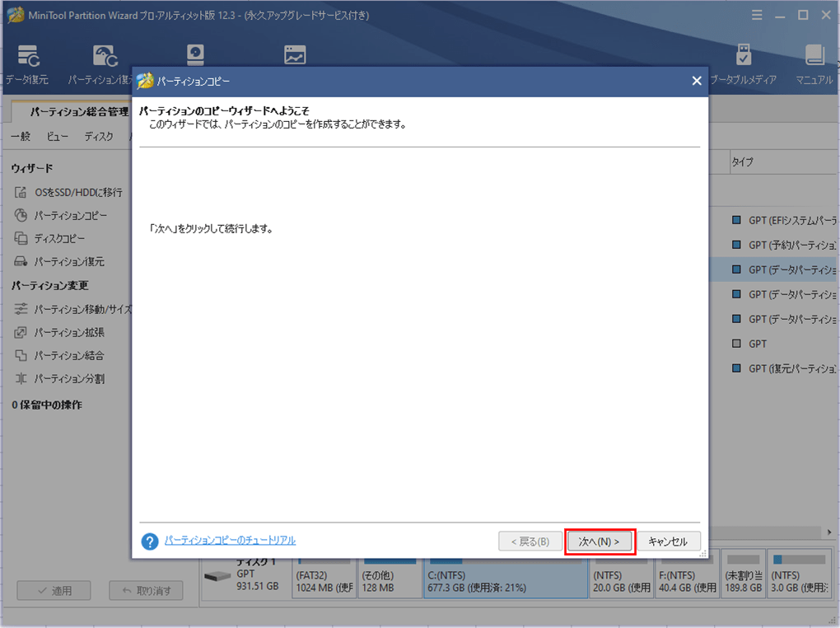Choose パーティション拡張 in the sidebar
The height and width of the screenshot is (628, 840).
tap(59, 332)
